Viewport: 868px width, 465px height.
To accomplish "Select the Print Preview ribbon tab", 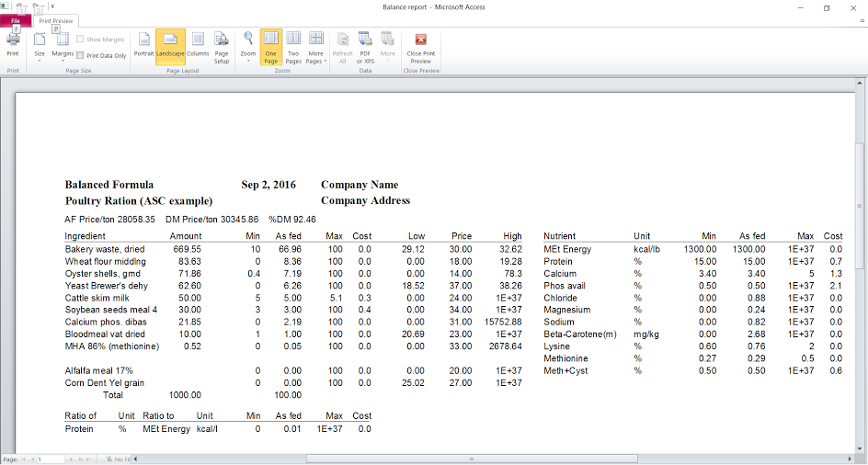I will pos(56,20).
